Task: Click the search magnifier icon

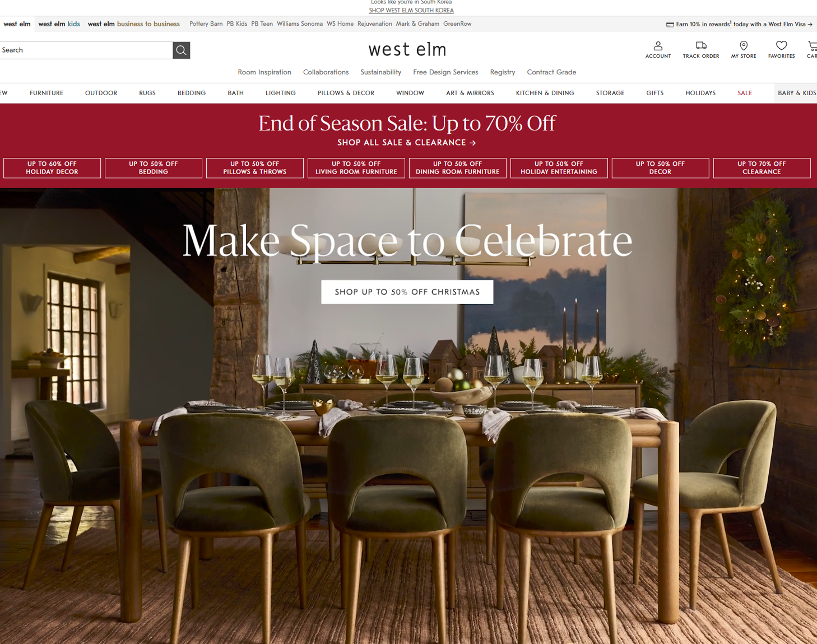Action: pos(181,50)
